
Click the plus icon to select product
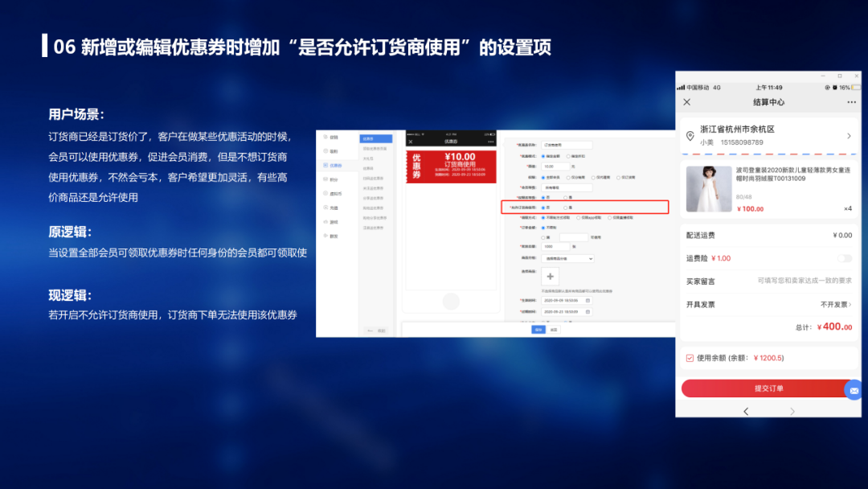(x=551, y=277)
